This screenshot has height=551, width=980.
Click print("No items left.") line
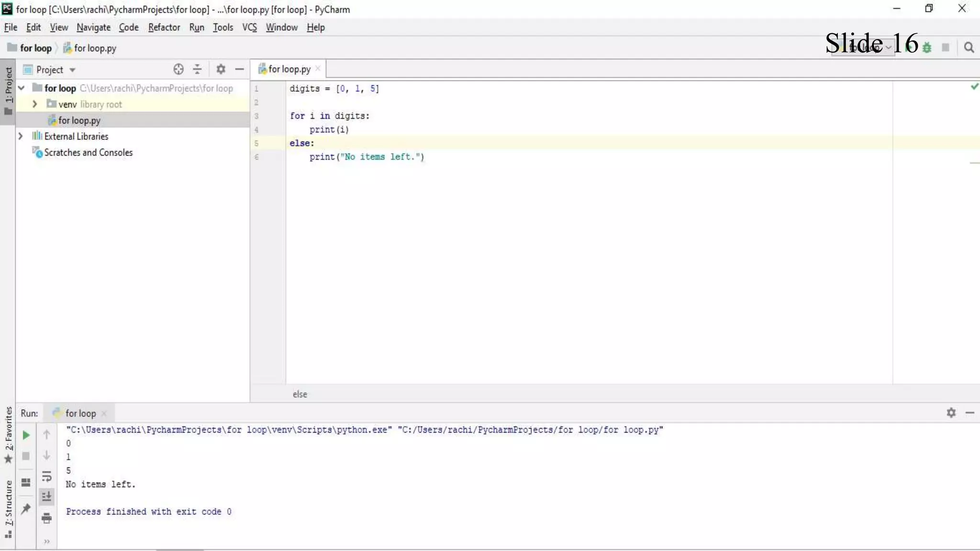[x=367, y=157]
